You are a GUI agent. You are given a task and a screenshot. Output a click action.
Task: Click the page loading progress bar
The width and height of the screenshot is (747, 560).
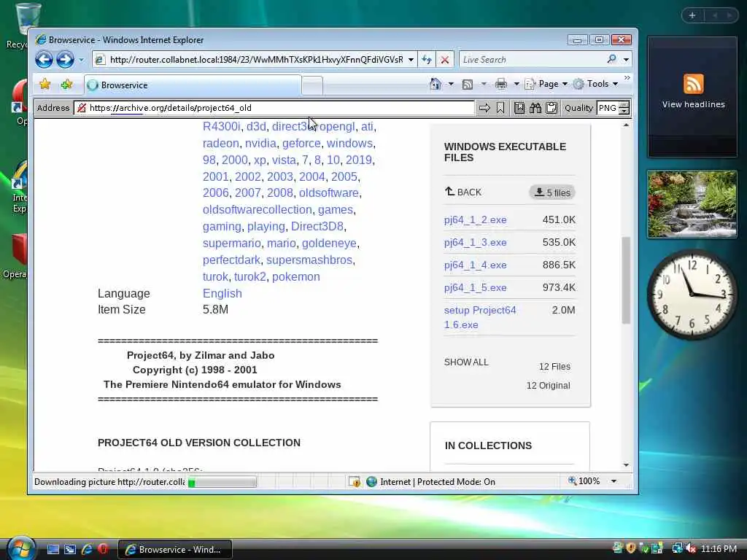222,483
